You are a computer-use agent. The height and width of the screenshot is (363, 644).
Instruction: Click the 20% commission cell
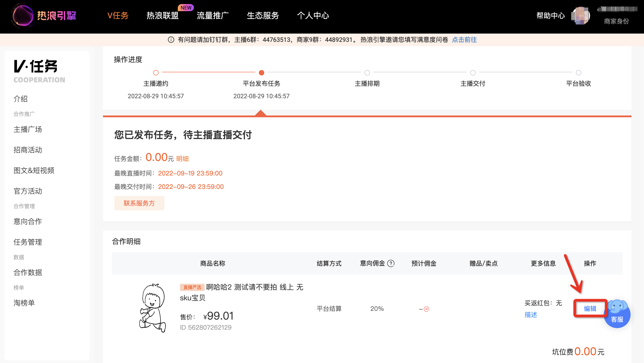pos(377,309)
